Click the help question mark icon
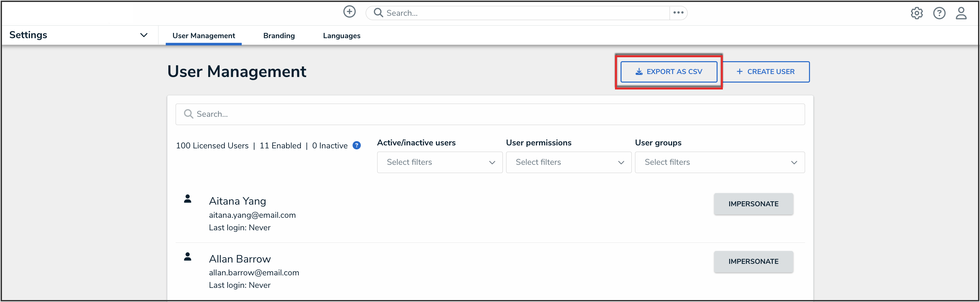Viewport: 980px width, 302px height. coord(939,13)
